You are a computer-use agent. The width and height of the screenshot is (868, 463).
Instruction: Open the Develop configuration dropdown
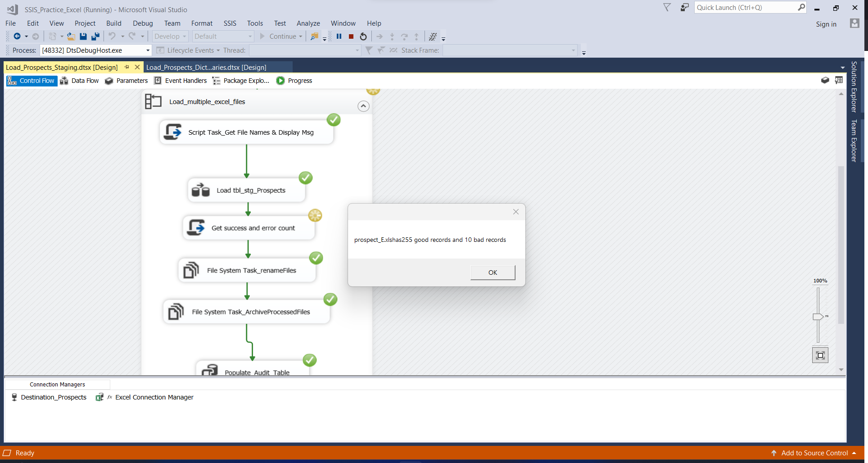170,36
